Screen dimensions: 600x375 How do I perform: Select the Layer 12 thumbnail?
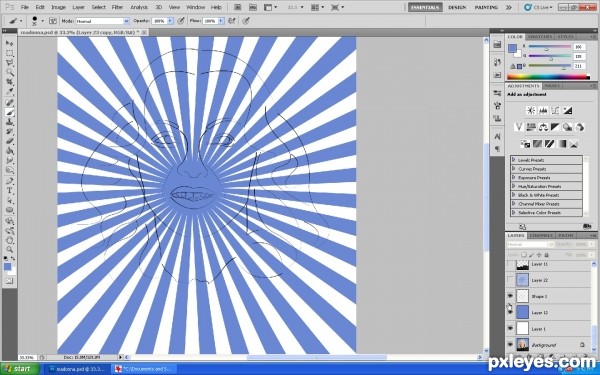(522, 312)
